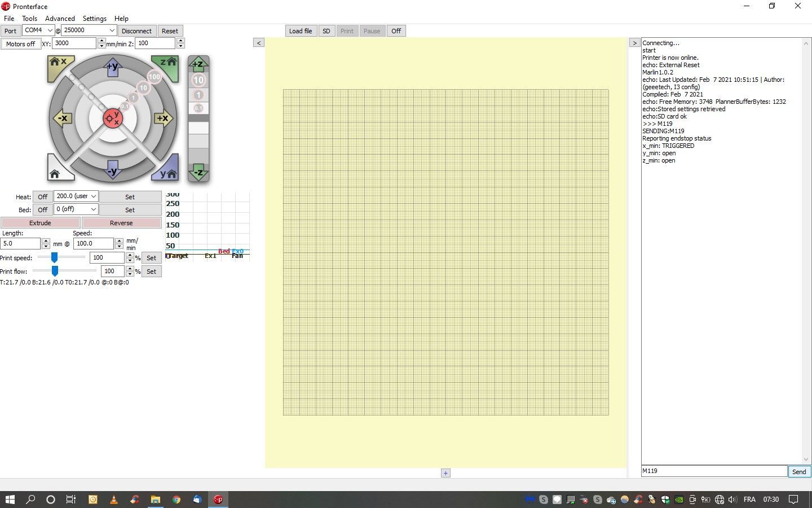The image size is (812, 508).
Task: Launch VLC from the taskbar
Action: point(114,500)
